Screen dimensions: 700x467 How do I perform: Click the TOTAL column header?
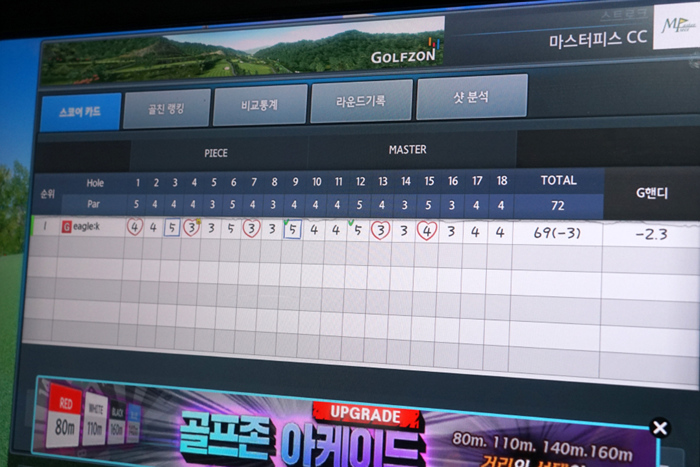tap(558, 180)
